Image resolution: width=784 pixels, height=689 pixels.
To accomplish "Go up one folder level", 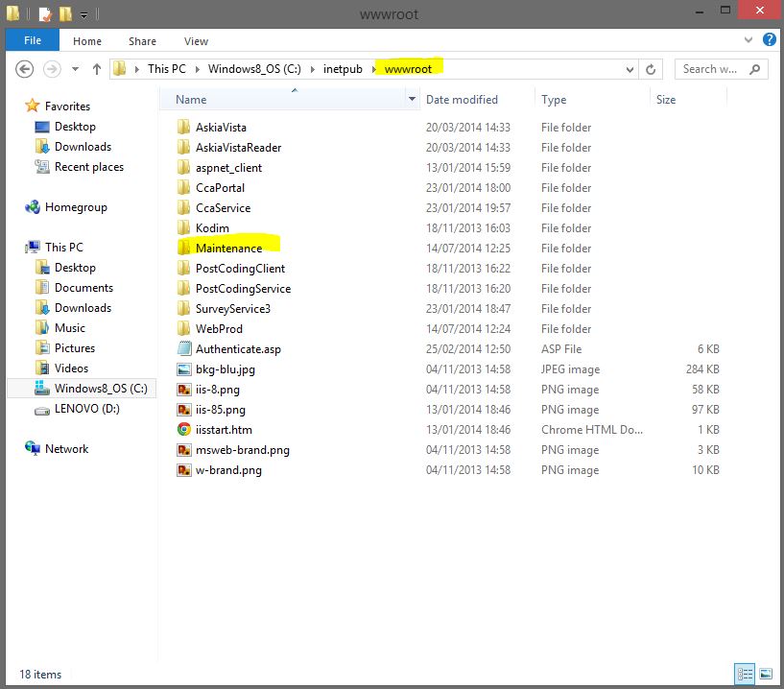I will [97, 69].
